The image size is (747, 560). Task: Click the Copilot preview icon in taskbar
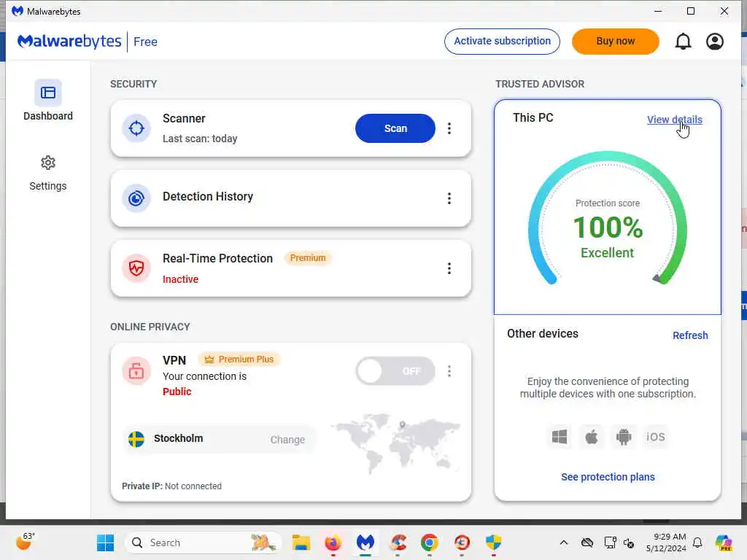pyautogui.click(x=723, y=542)
